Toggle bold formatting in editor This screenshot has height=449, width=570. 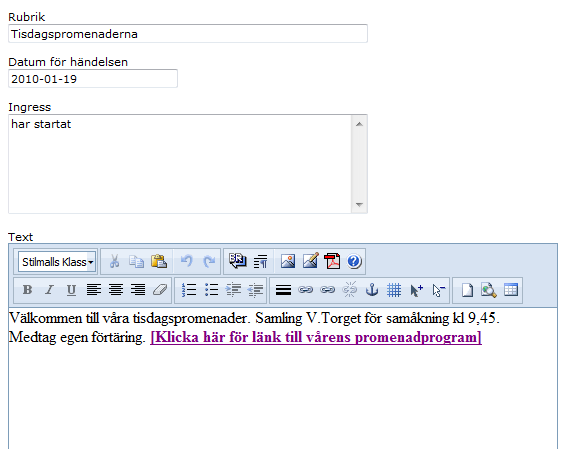[x=27, y=290]
